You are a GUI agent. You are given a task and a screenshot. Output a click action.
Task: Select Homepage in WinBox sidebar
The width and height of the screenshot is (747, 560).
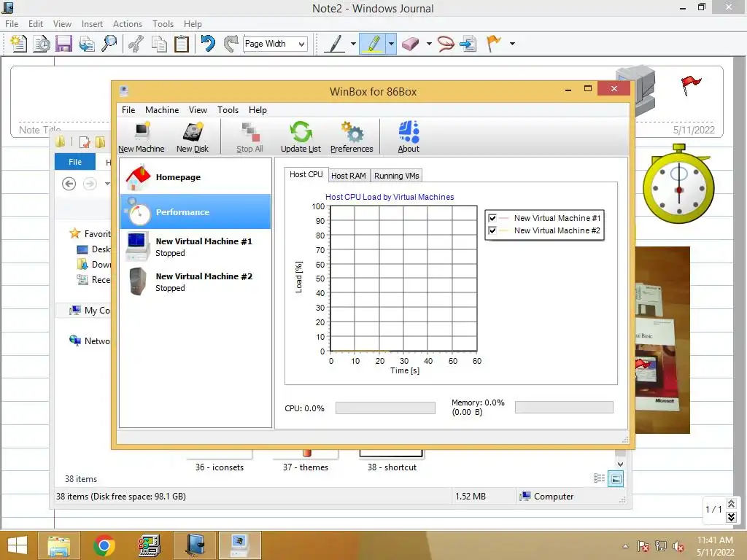point(196,177)
